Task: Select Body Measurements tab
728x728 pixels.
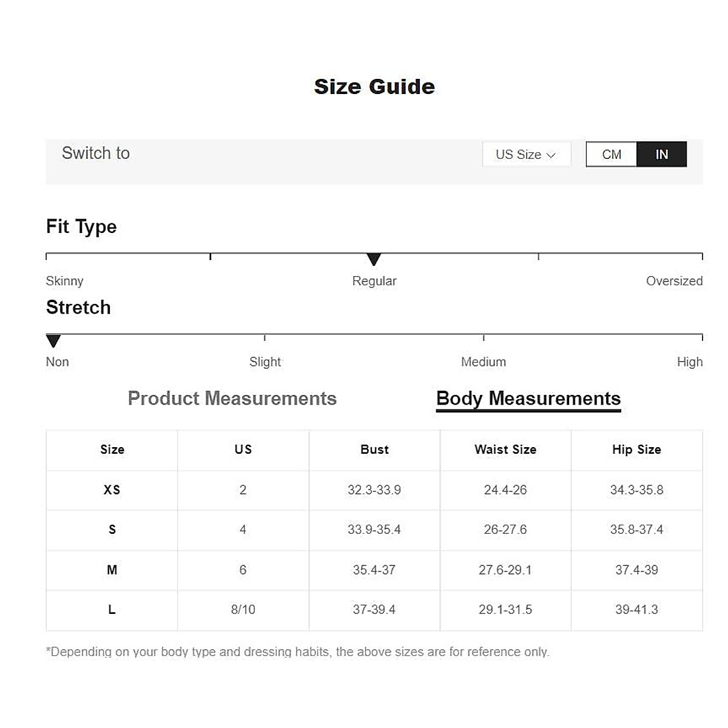Action: [528, 399]
